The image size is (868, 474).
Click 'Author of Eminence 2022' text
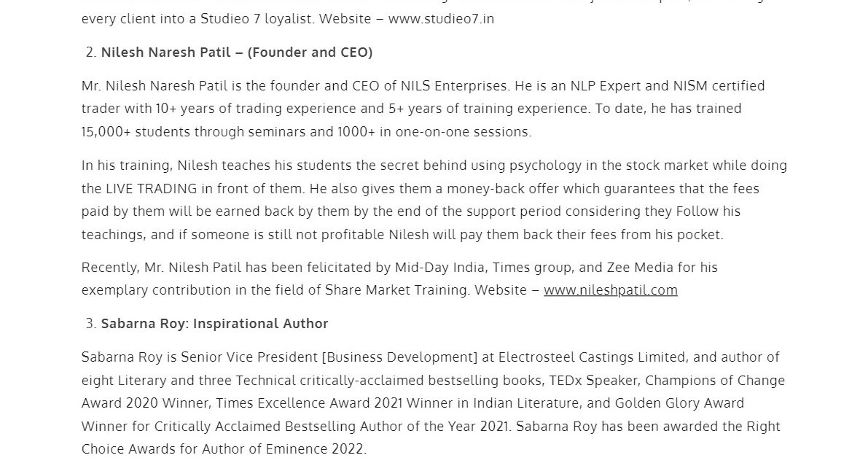pyautogui.click(x=282, y=449)
